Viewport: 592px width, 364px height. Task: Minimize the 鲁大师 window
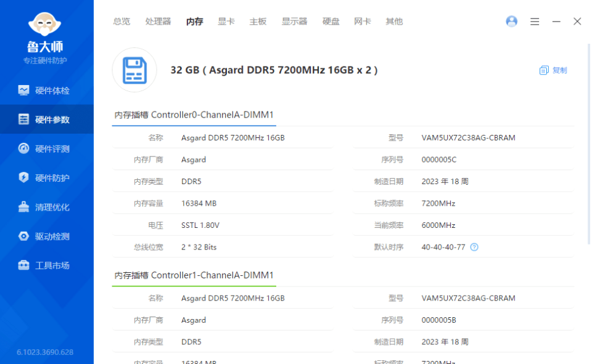click(x=556, y=22)
